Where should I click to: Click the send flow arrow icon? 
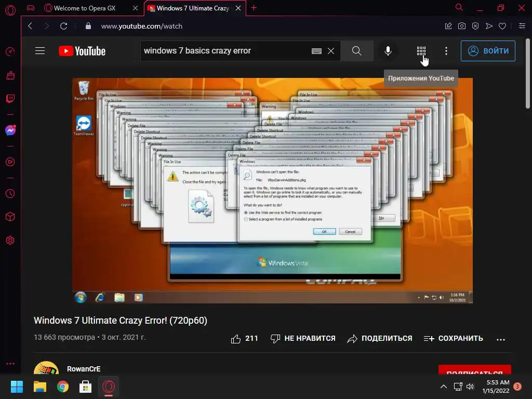(489, 26)
